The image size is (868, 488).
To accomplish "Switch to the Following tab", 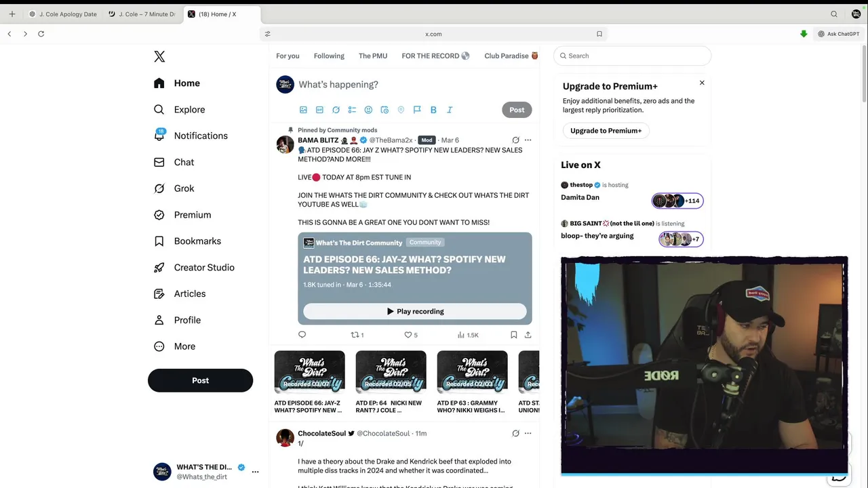I will (x=329, y=56).
